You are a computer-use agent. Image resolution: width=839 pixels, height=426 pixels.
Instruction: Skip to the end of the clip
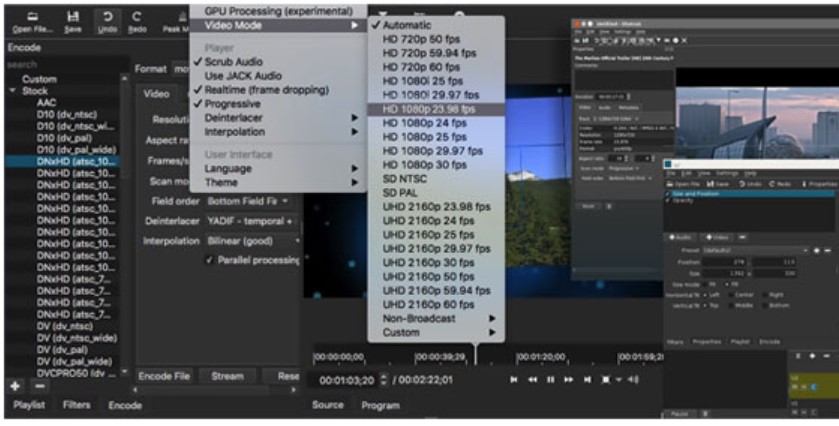[588, 379]
